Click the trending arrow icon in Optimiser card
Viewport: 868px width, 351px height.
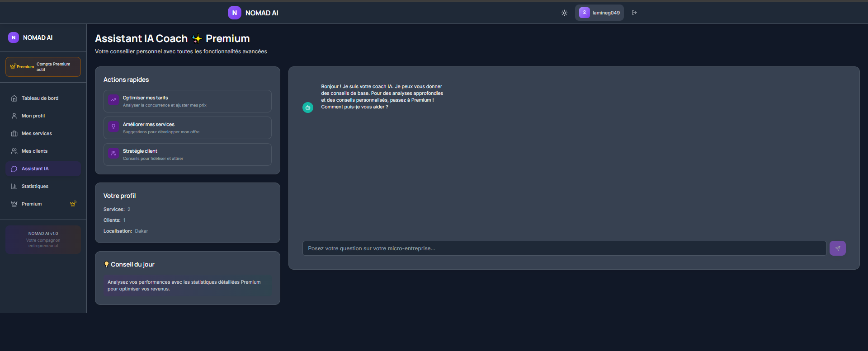[113, 100]
